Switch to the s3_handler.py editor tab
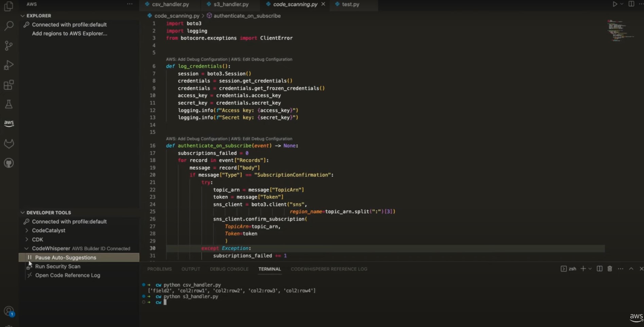The width and height of the screenshot is (644, 327). tap(231, 4)
